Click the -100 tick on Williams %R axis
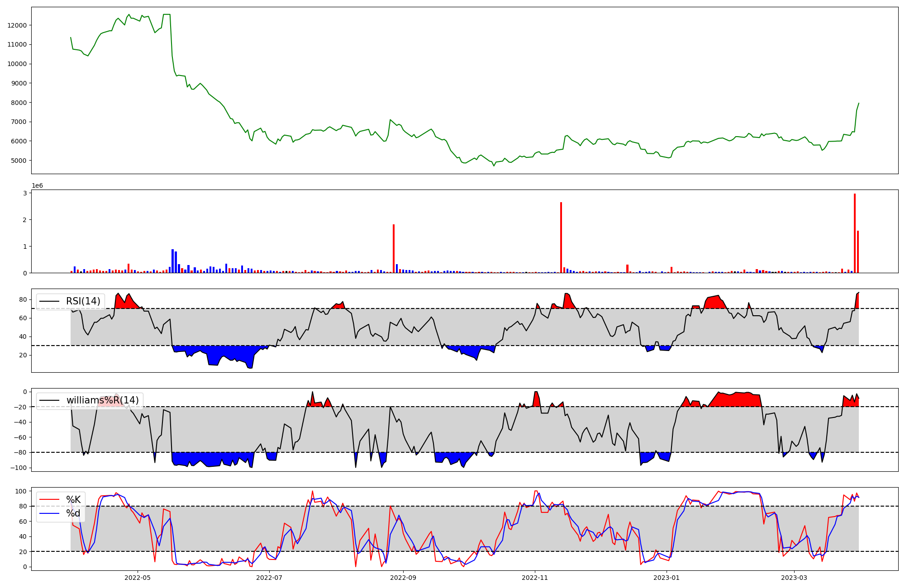 coord(18,468)
